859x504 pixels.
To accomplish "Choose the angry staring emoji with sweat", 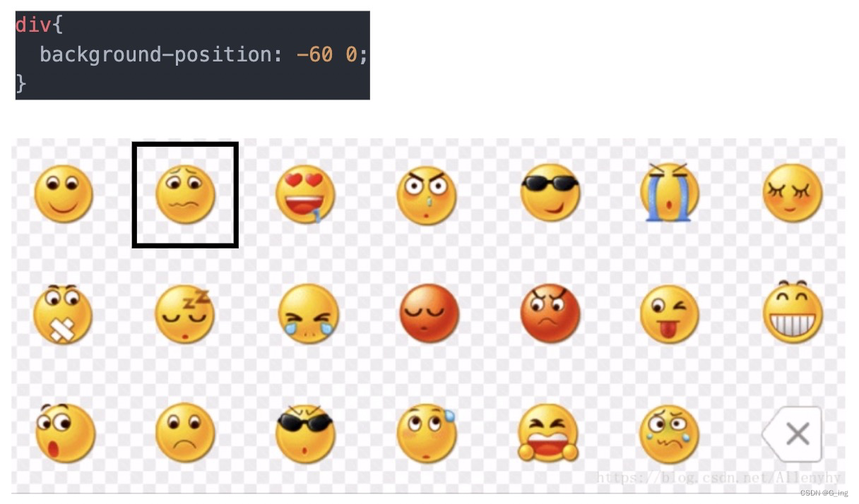I will pos(427,196).
